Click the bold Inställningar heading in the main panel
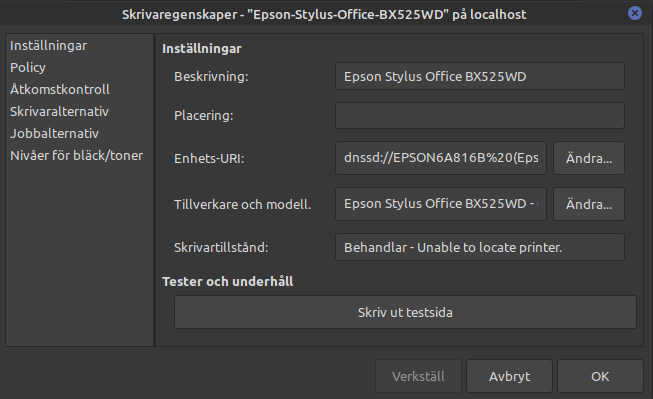The width and height of the screenshot is (653, 399). (202, 49)
